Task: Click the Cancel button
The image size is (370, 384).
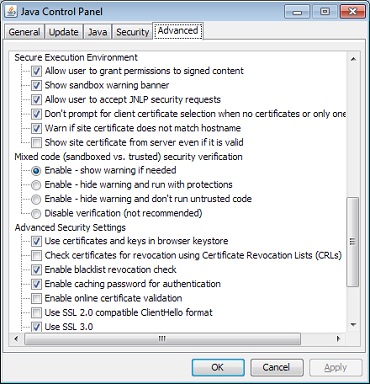Action: point(277,367)
